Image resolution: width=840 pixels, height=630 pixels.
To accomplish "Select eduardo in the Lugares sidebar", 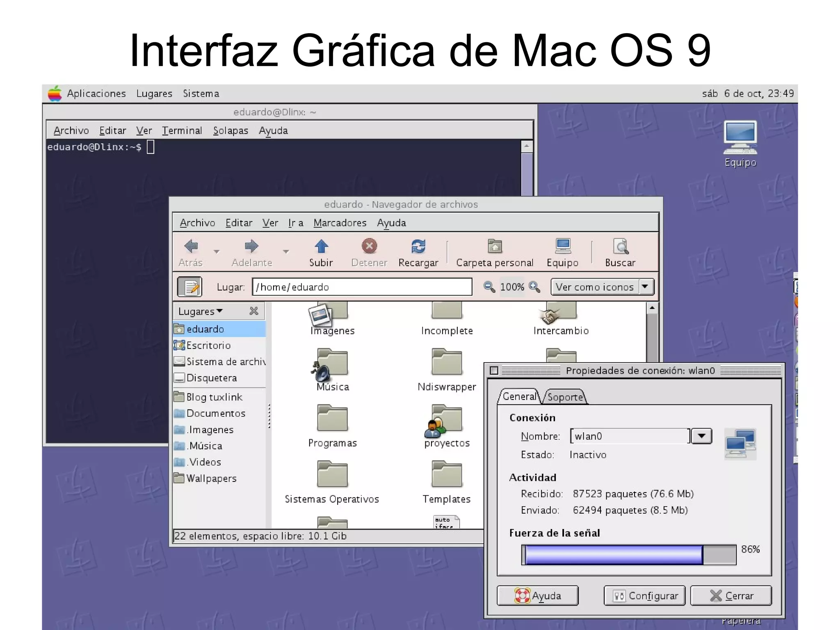I will [219, 329].
